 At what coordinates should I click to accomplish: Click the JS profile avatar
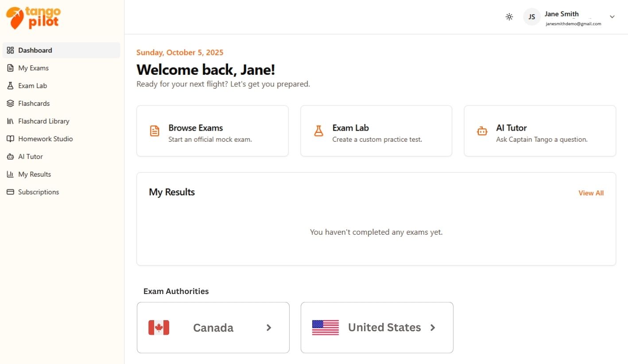click(532, 17)
